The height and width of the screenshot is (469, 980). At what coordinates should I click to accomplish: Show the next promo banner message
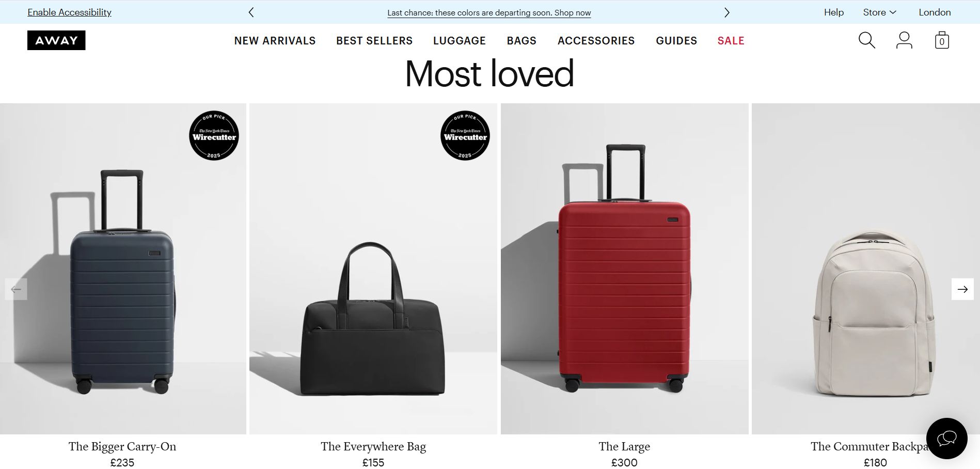point(726,12)
